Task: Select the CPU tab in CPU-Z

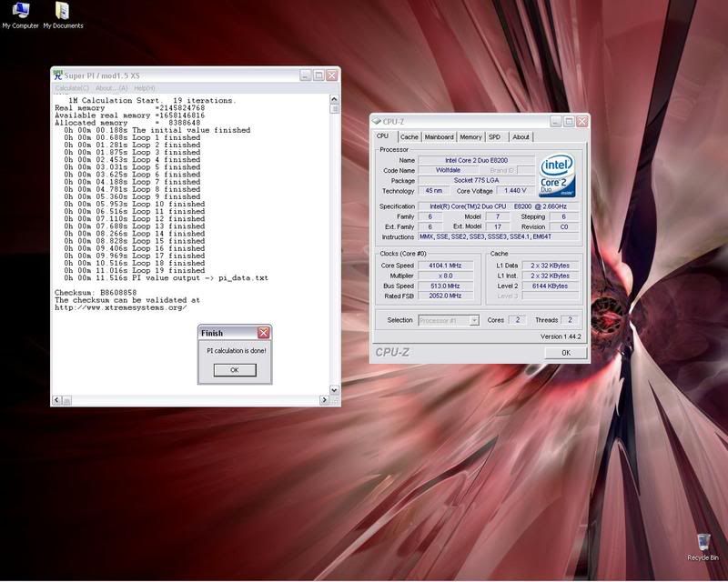Action: [382, 136]
